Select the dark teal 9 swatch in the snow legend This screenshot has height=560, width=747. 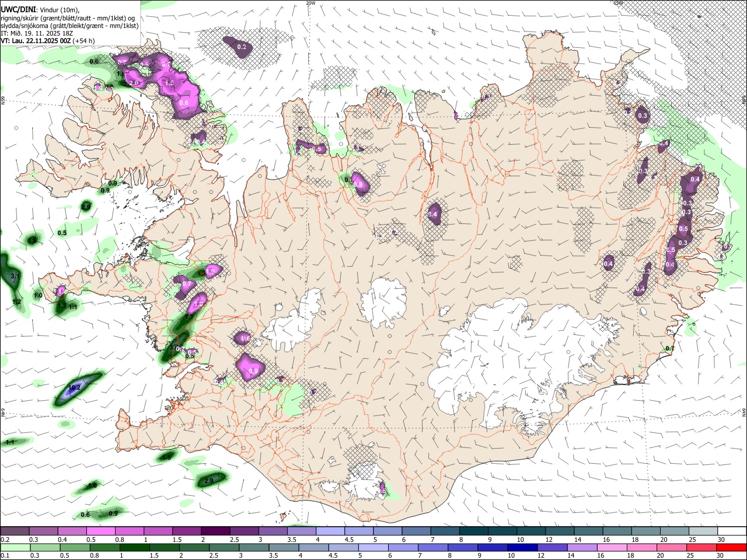coord(502,531)
